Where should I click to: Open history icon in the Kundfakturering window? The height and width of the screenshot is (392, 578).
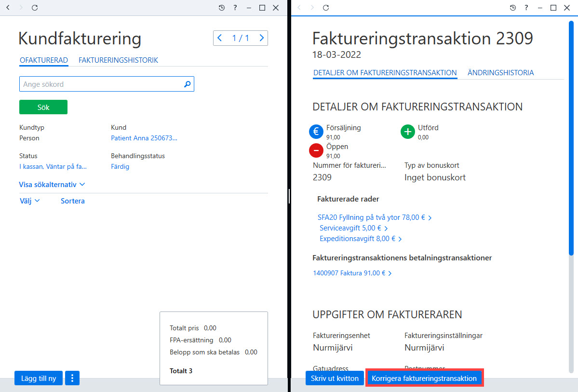(222, 7)
